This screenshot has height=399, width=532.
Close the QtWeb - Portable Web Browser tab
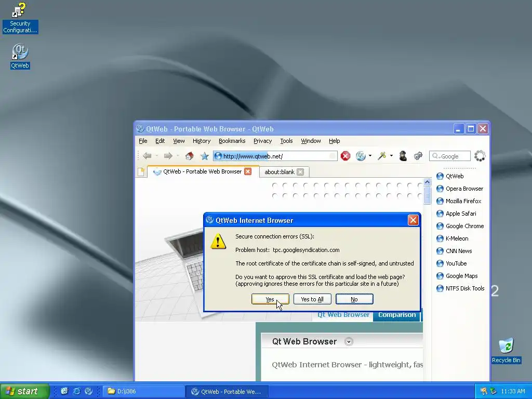(x=248, y=171)
